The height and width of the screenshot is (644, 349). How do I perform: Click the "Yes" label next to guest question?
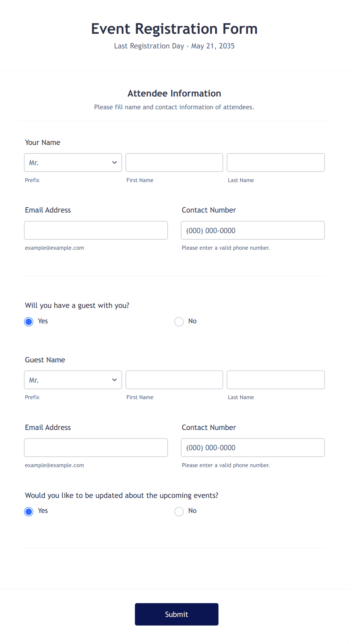(42, 321)
